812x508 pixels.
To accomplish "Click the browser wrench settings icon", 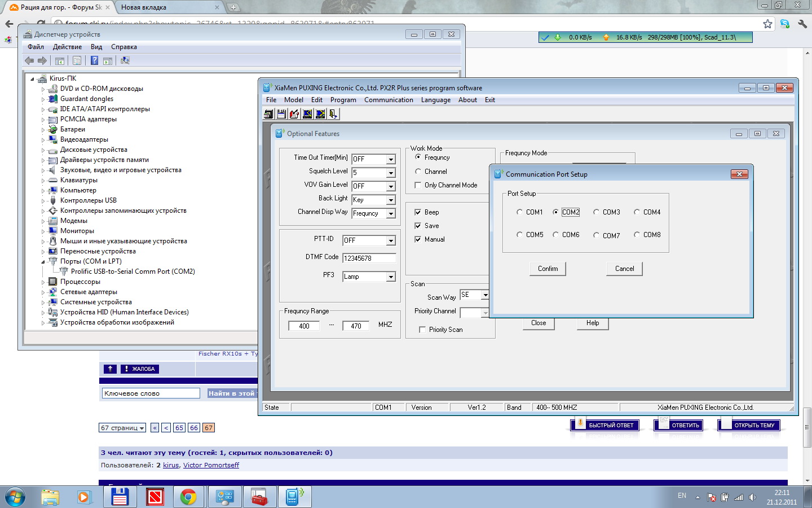I will point(802,24).
